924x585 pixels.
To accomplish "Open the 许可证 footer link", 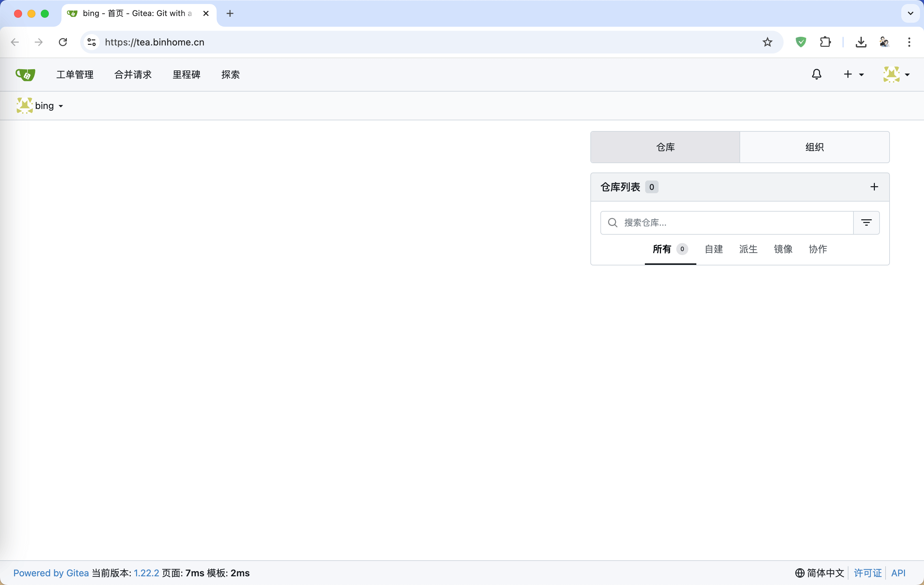I will click(868, 573).
